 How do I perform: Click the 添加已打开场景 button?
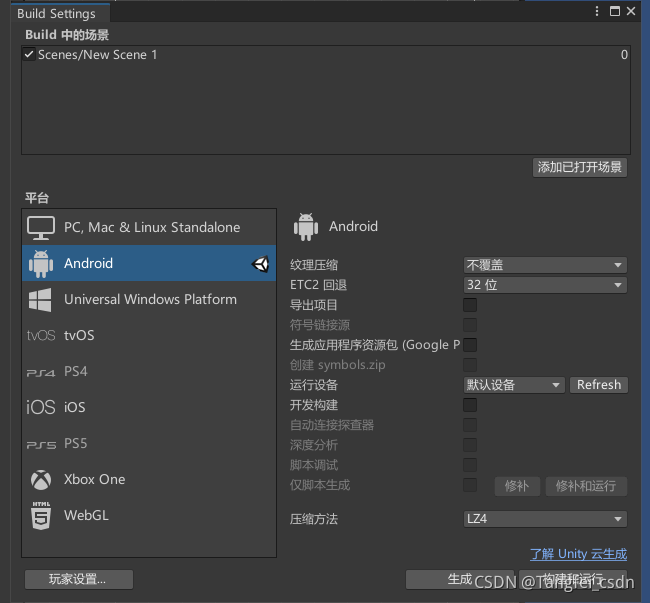(580, 167)
